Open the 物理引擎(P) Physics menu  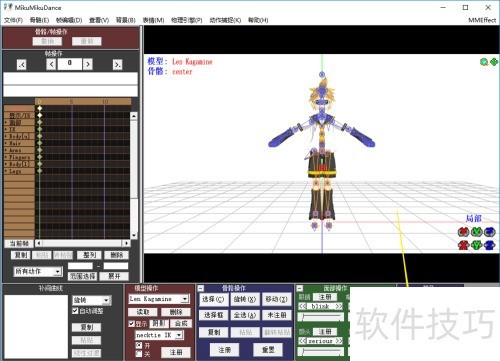pos(187,20)
